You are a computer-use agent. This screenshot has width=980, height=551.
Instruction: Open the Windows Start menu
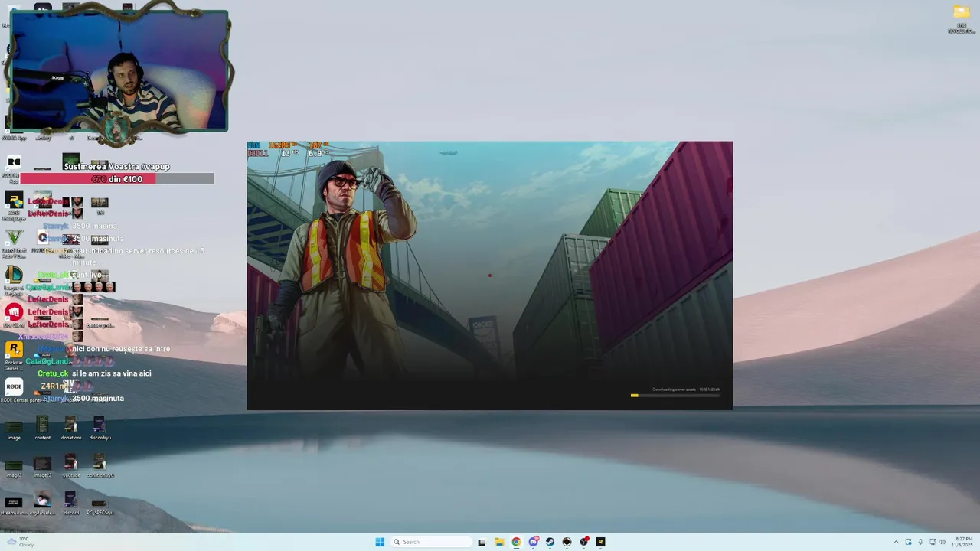click(x=380, y=542)
